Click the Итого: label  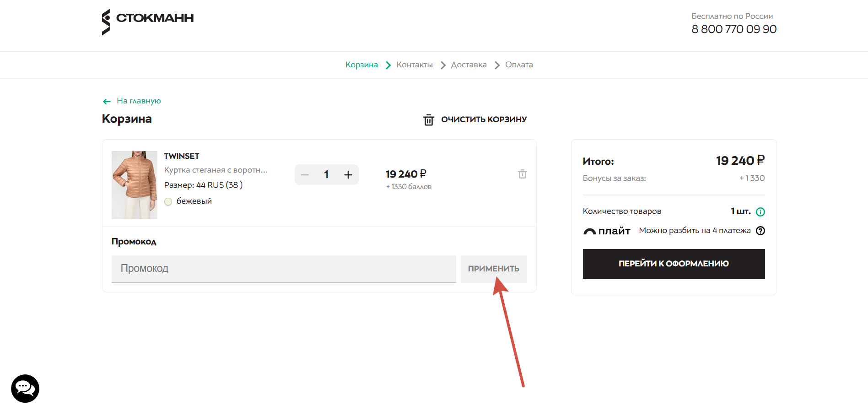[598, 161]
